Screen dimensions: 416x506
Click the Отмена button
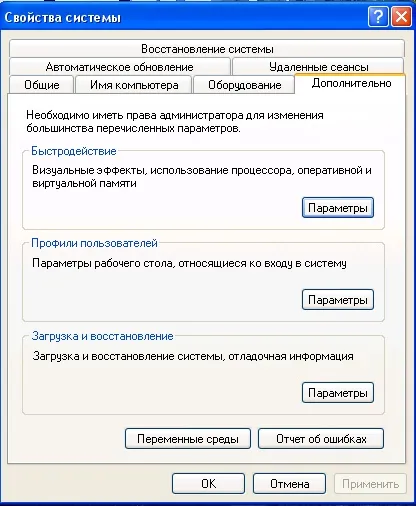[289, 484]
